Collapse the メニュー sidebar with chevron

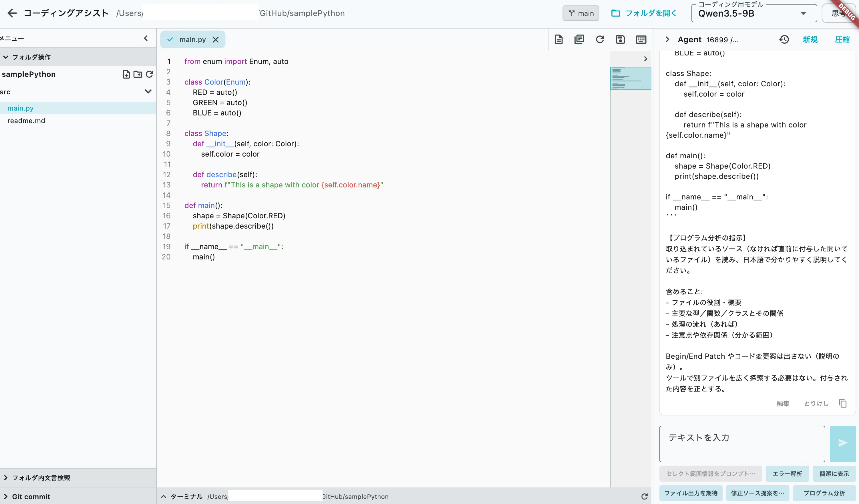click(146, 38)
